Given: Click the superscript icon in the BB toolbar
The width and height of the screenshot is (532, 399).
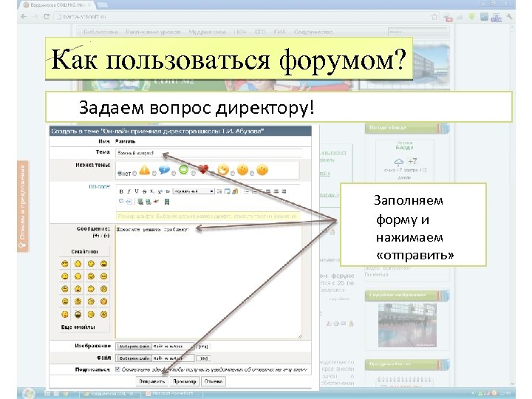Looking at the screenshot, I should click(160, 191).
